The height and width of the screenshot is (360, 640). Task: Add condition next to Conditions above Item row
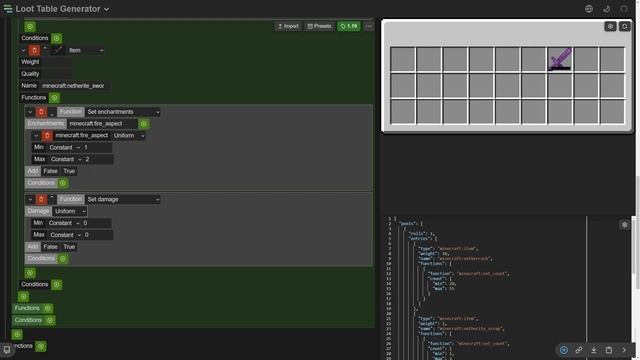57,38
